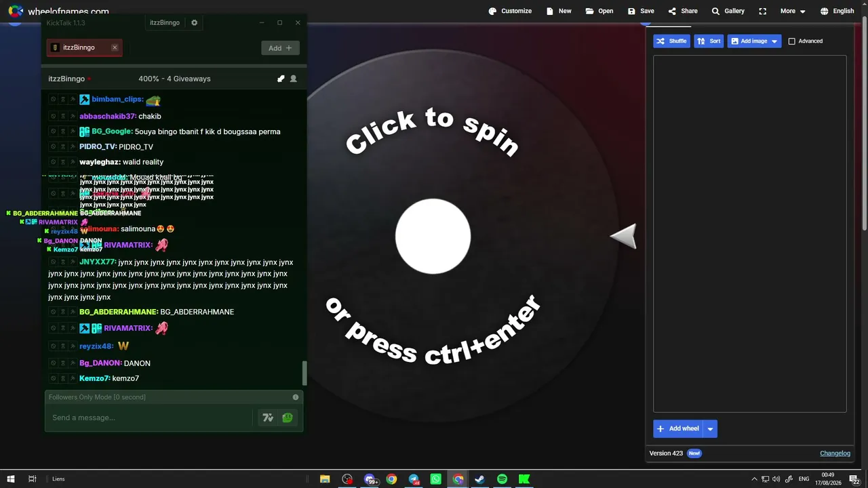Open Windows Start menu
This screenshot has width=868, height=488.
(11, 479)
